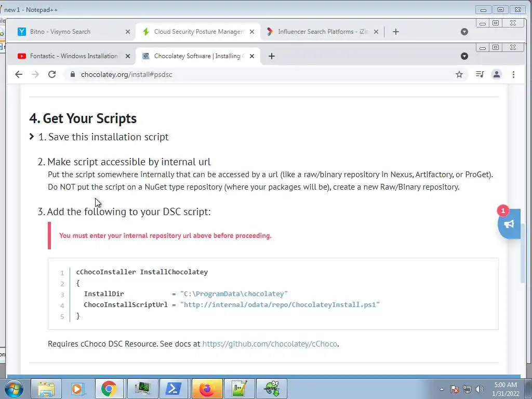Click the ChocoInstallScriptUrl code line
The image size is (532, 399).
(x=232, y=304)
